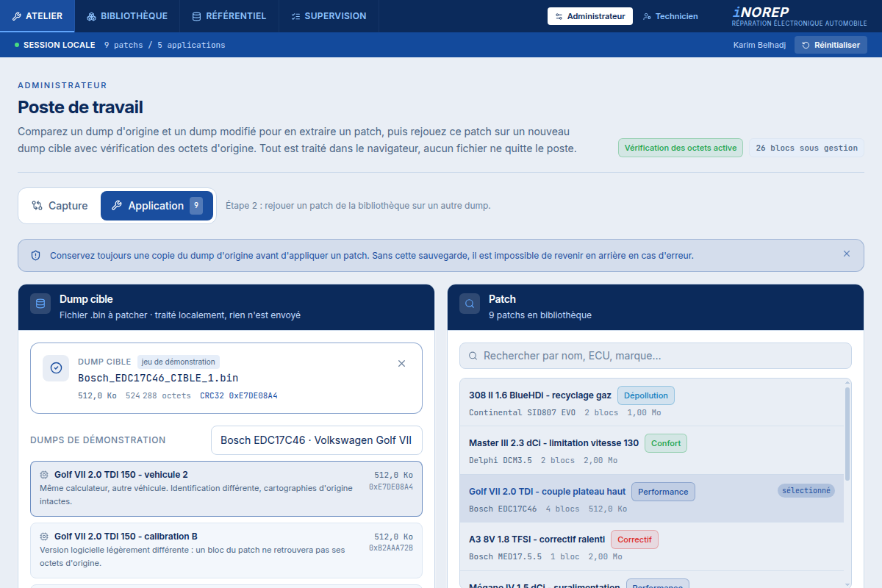882x588 pixels.
Task: Click the '26 blocs sous gestion' badge
Action: coord(806,148)
